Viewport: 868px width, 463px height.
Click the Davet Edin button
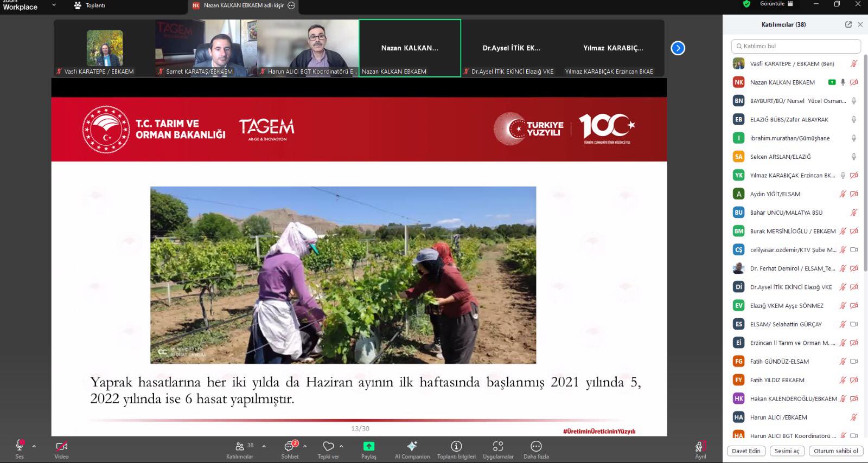click(x=746, y=451)
